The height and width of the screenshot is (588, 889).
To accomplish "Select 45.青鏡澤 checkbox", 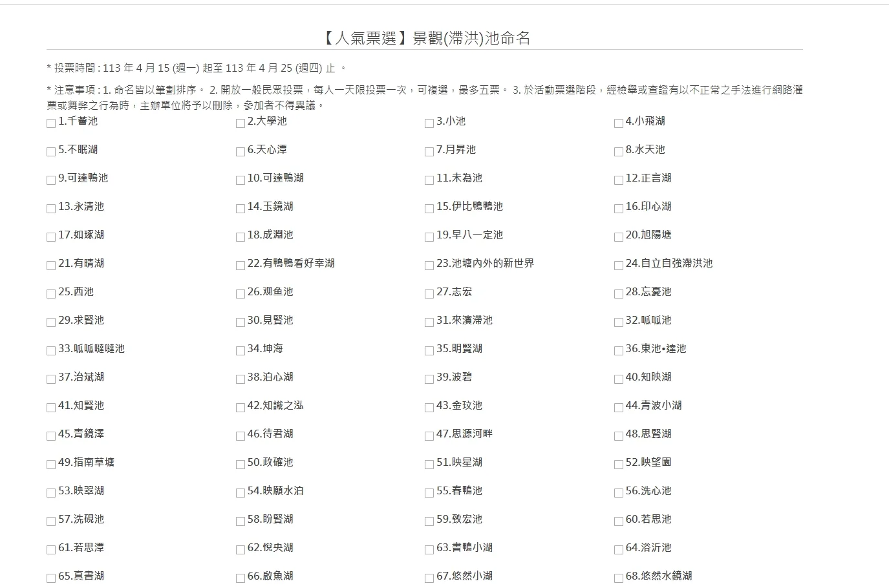I will [51, 436].
